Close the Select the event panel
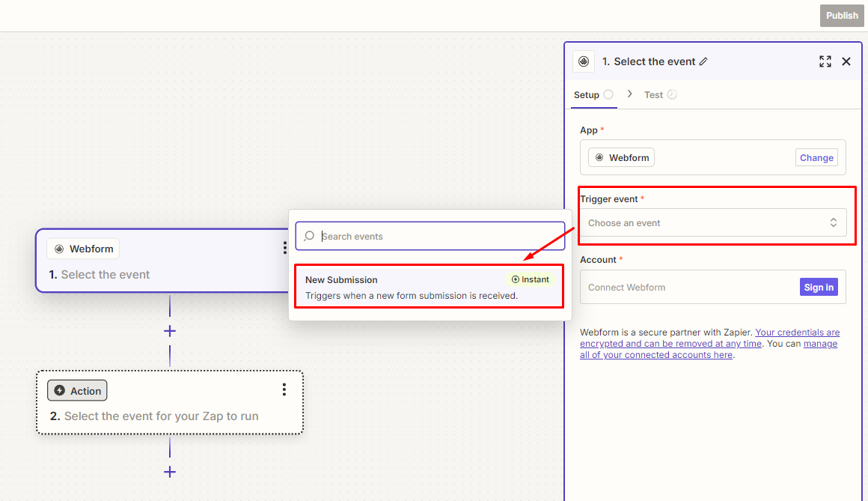This screenshot has width=868, height=501. point(846,61)
